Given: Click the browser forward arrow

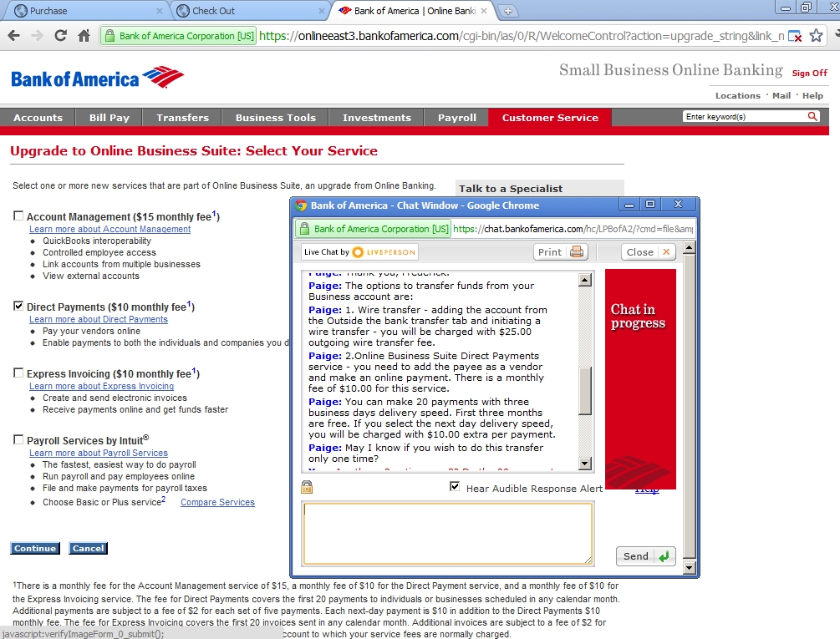Looking at the screenshot, I should point(37,36).
